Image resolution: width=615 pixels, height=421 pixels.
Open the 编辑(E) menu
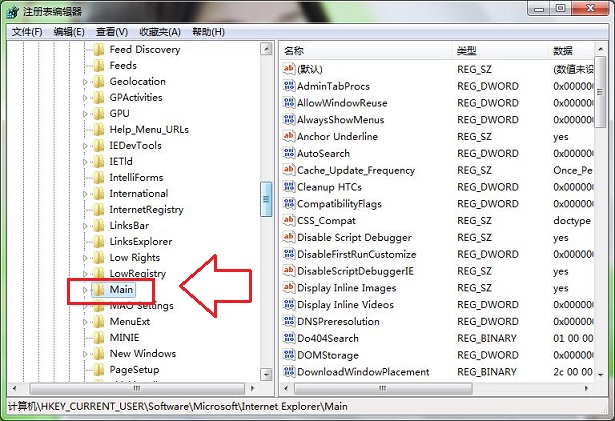pyautogui.click(x=69, y=32)
